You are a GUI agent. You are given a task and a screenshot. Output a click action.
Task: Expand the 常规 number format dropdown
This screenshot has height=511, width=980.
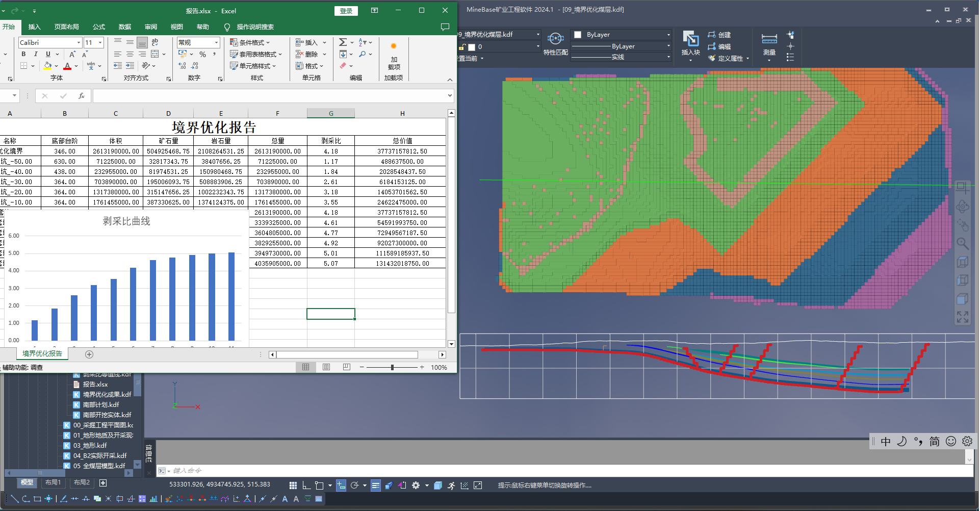[217, 43]
